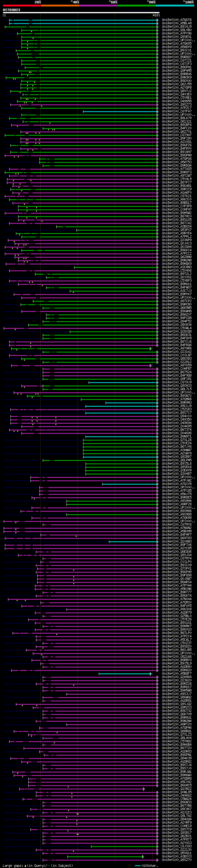Viewport: 197px width, 868px height.
Task: Select the UniRef100_C6JS93 label
Action: click(x=177, y=846)
